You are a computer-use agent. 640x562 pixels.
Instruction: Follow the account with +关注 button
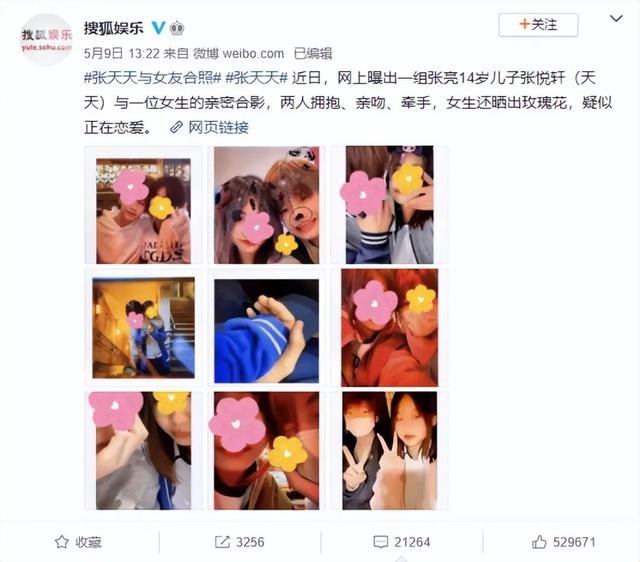tap(538, 25)
